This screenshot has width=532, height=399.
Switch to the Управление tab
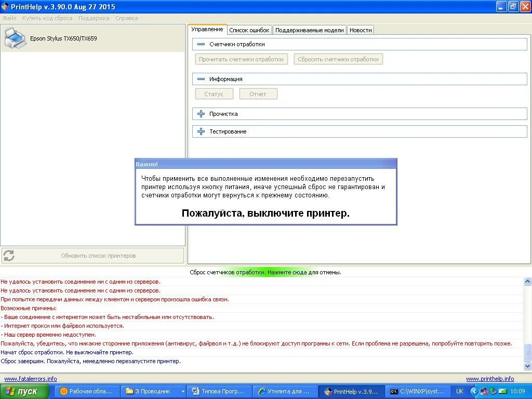pyautogui.click(x=207, y=29)
